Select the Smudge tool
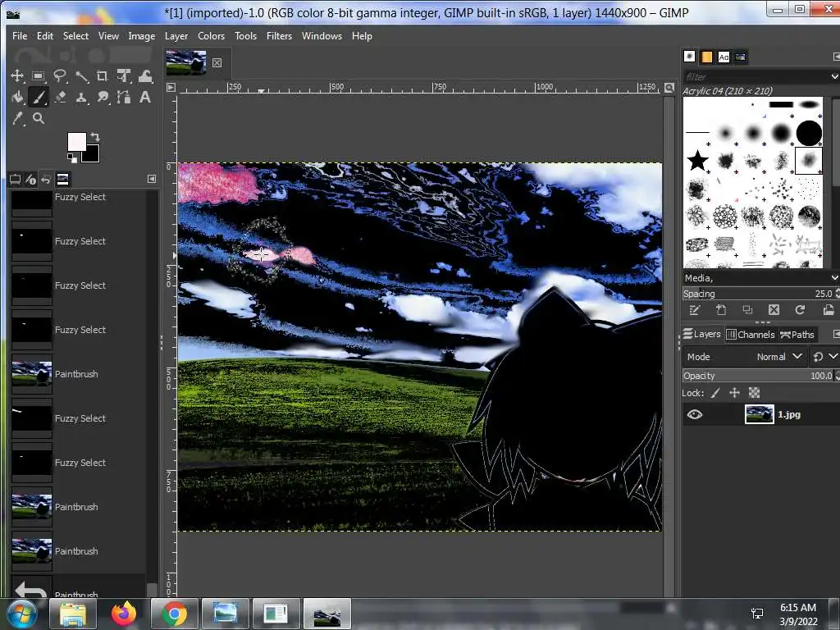The image size is (840, 630). pos(103,97)
